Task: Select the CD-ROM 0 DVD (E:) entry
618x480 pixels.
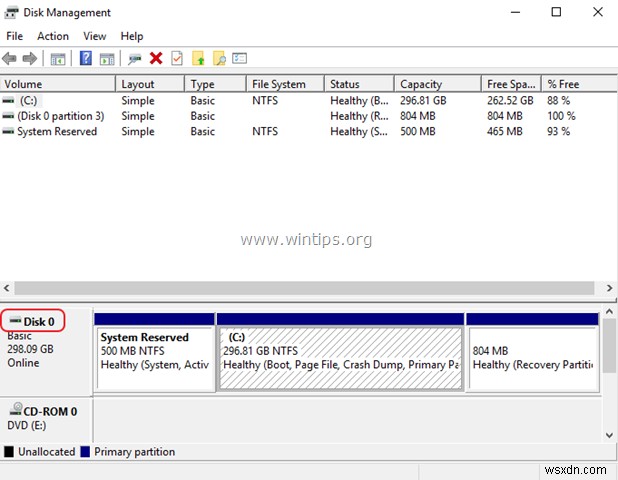Action: click(x=46, y=419)
